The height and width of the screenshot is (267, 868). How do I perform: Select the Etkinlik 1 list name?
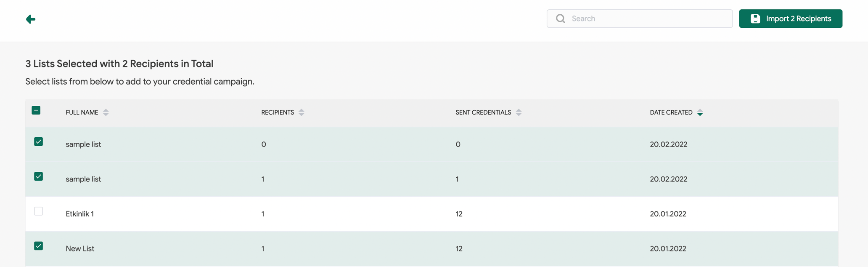coord(80,214)
